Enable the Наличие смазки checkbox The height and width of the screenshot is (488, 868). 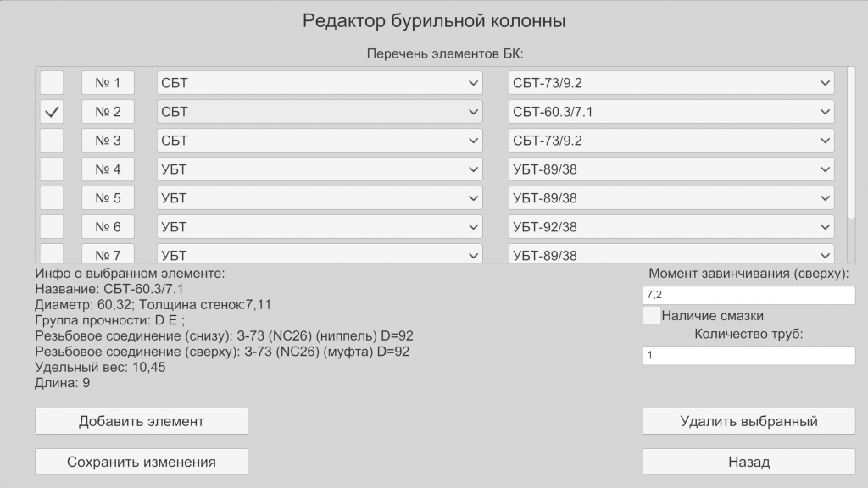pyautogui.click(x=652, y=316)
